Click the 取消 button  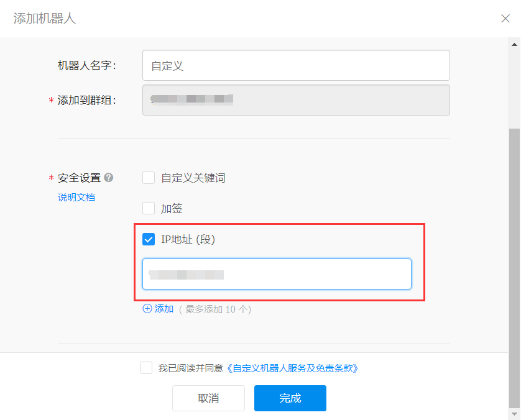[208, 398]
